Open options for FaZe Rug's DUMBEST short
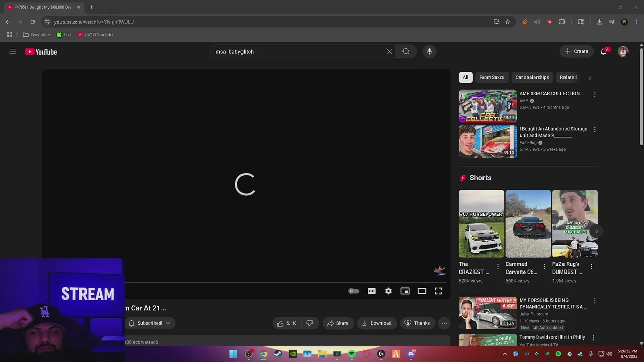Image resolution: width=644 pixels, height=362 pixels. (x=591, y=267)
